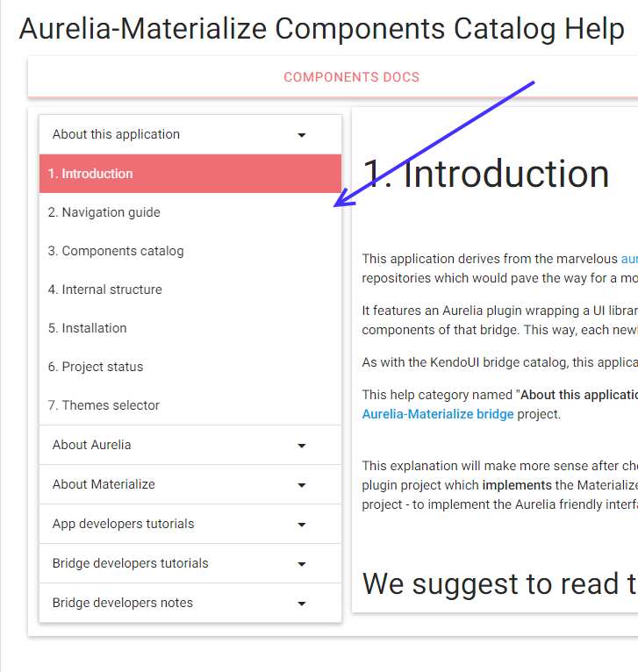The image size is (638, 672).
Task: Click the blue 'aur' hyperlink in first paragraph
Action: (629, 259)
